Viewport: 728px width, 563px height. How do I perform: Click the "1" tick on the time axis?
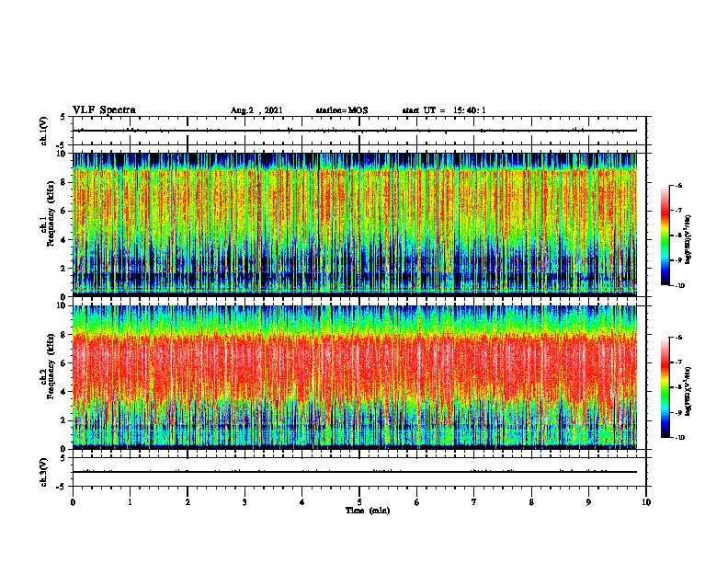[130, 502]
